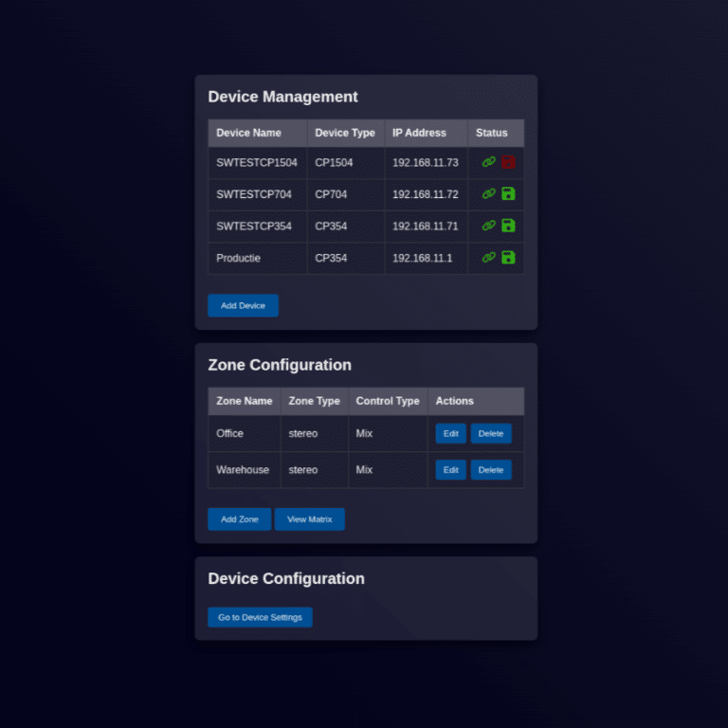Click the Control Type column header
The width and height of the screenshot is (728, 728).
click(388, 401)
